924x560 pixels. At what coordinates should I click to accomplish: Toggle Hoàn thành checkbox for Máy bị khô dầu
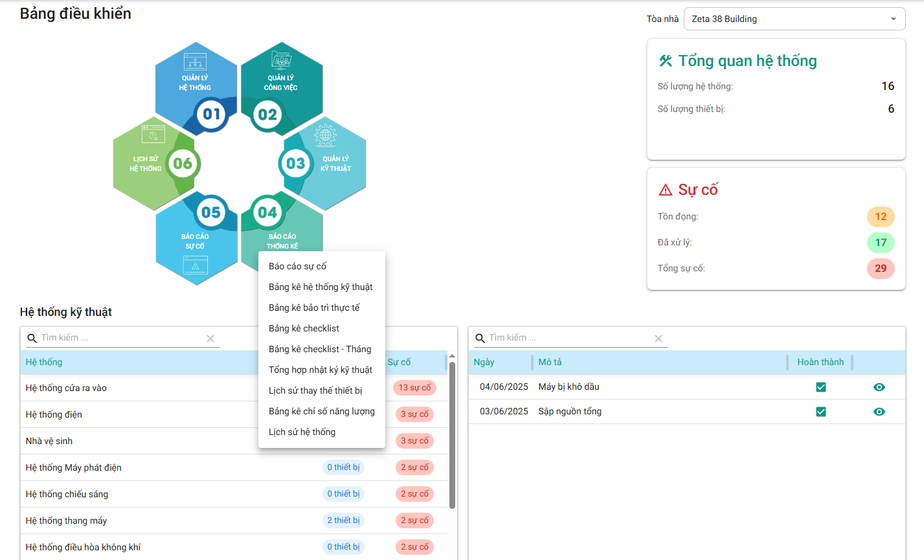(821, 387)
